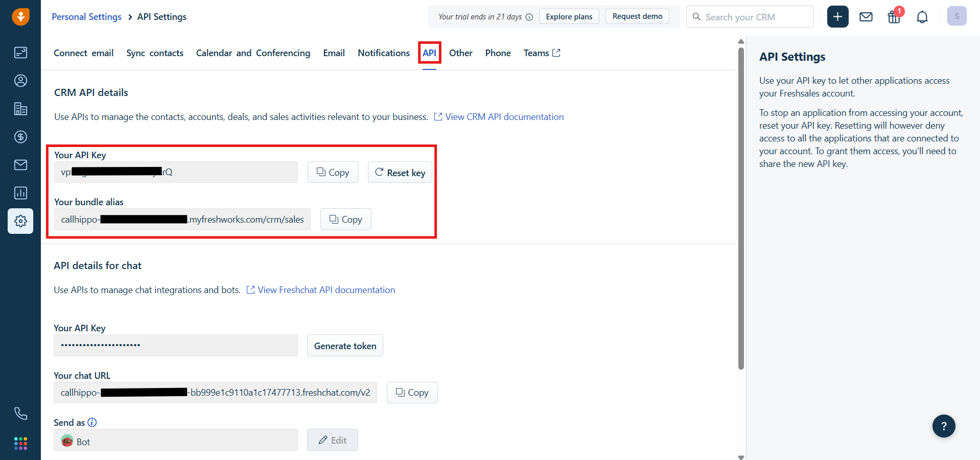Open the email icon in top bar

point(866,17)
